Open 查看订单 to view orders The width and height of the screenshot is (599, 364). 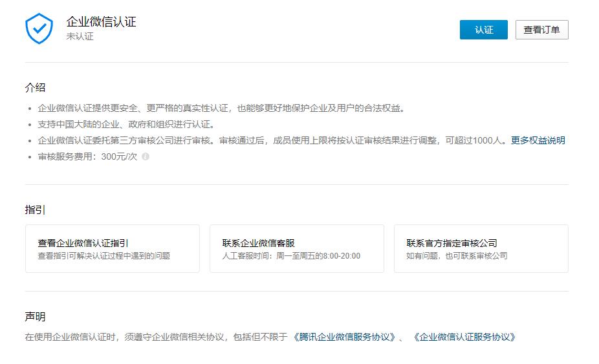[541, 30]
